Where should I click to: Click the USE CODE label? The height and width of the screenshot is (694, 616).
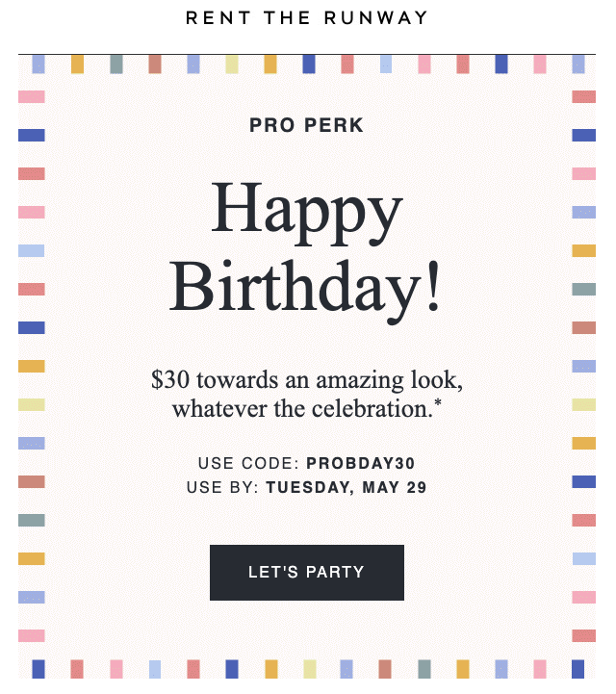click(248, 463)
